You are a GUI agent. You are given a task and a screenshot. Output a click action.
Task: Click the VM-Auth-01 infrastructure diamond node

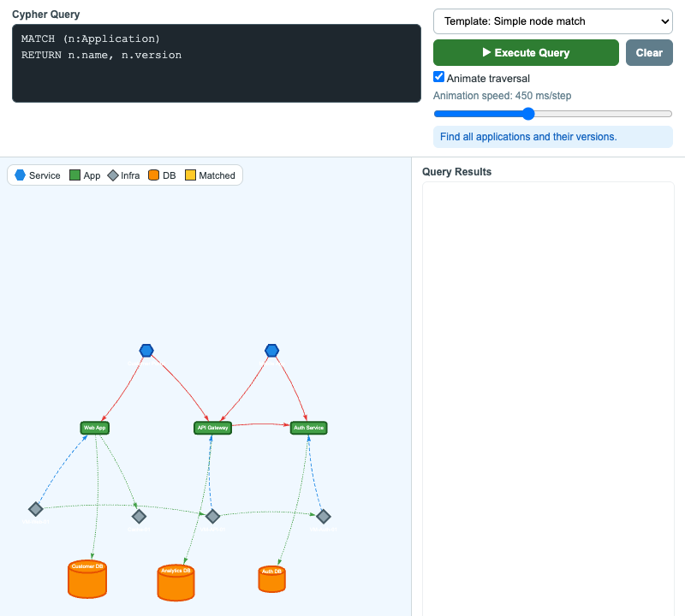point(324,517)
